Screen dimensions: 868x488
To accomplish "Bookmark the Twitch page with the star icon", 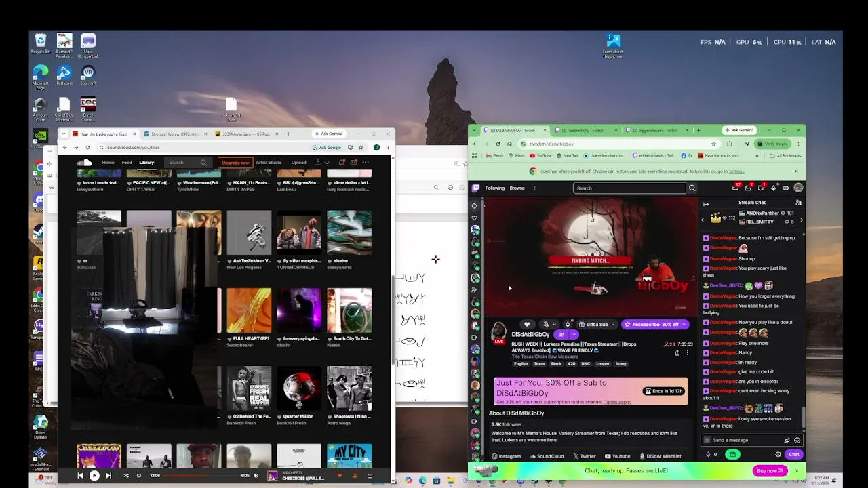I will pyautogui.click(x=713, y=144).
